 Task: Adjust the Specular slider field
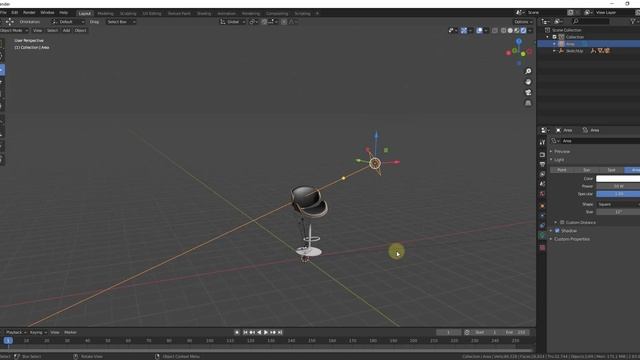point(618,194)
